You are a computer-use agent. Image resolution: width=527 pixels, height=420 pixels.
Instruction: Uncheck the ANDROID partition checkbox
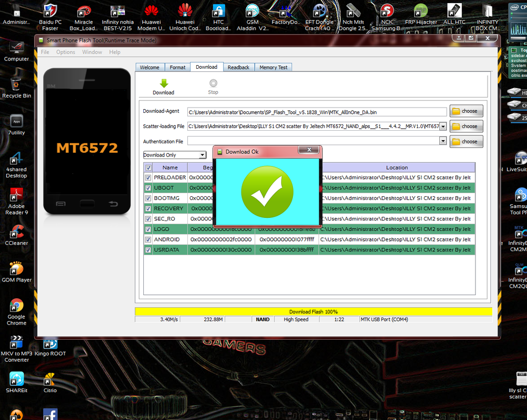[x=148, y=240]
